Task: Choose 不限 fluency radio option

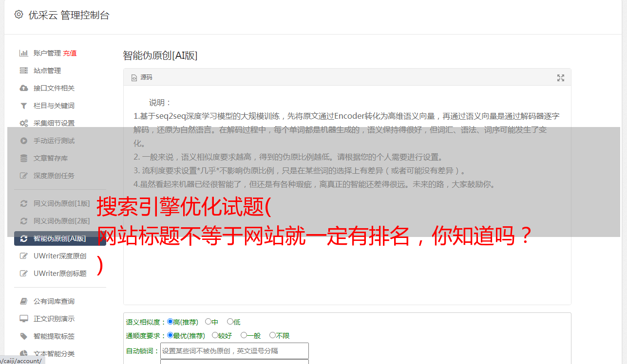Action: point(272,335)
